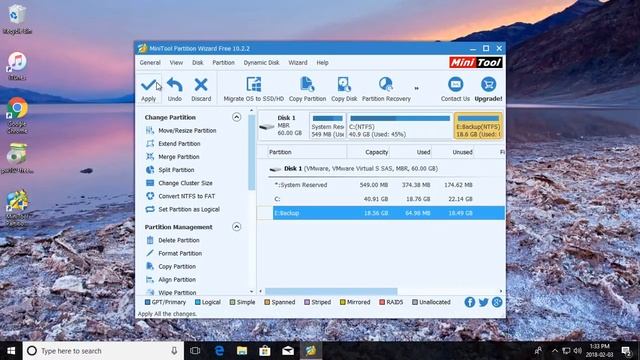Open the Disk menu
The height and width of the screenshot is (360, 640).
pyautogui.click(x=198, y=63)
